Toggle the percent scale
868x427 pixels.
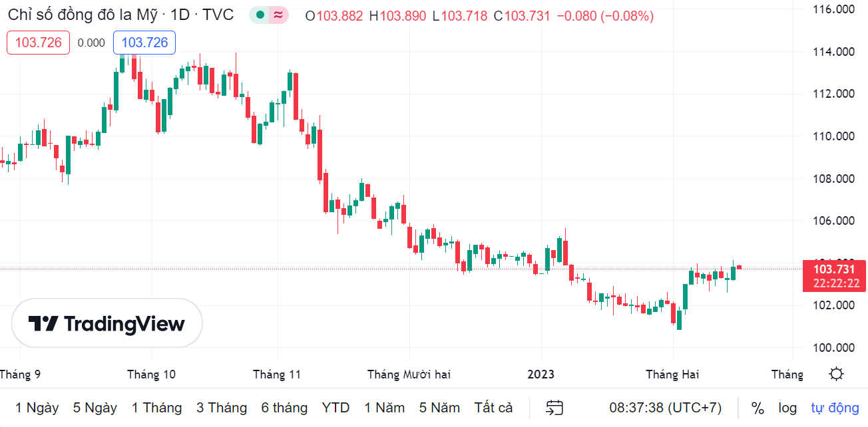pyautogui.click(x=758, y=408)
